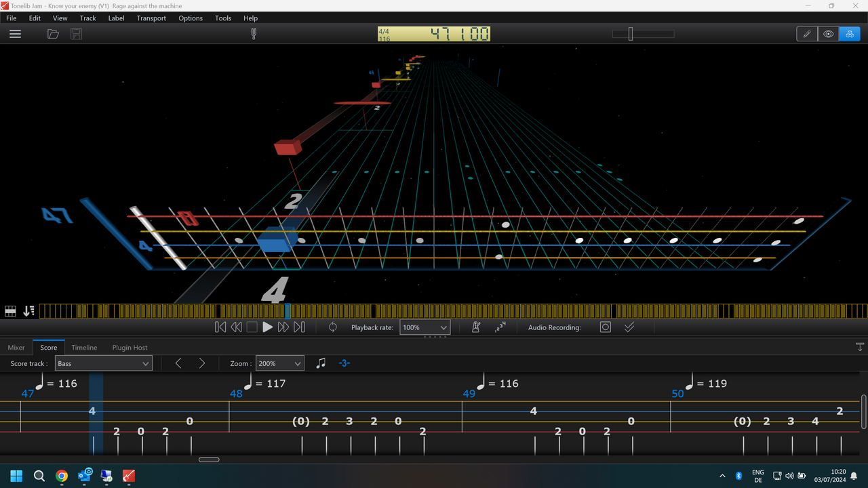Open the notifications bell
This screenshot has width=868, height=488.
(x=854, y=476)
